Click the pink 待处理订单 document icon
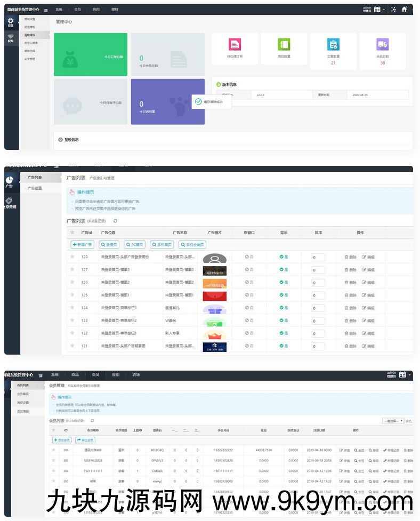 (x=235, y=44)
